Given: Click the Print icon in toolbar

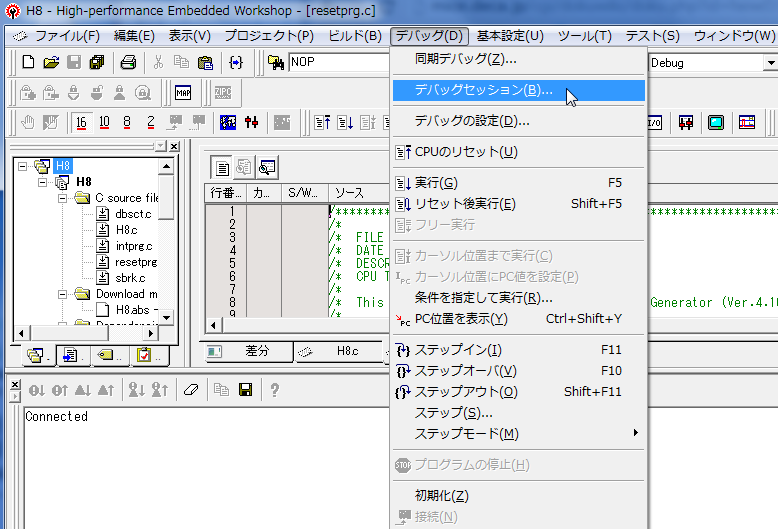Looking at the screenshot, I should point(128,62).
